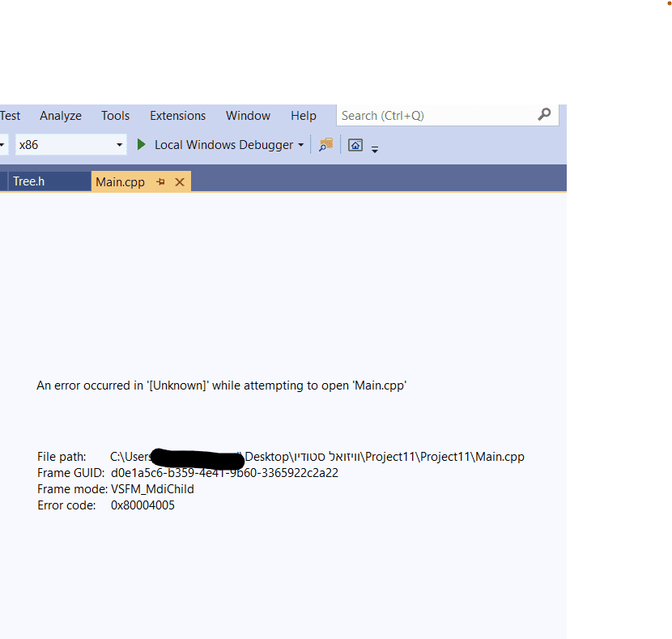Open the Extensions menu
The width and height of the screenshot is (672, 639).
click(177, 116)
